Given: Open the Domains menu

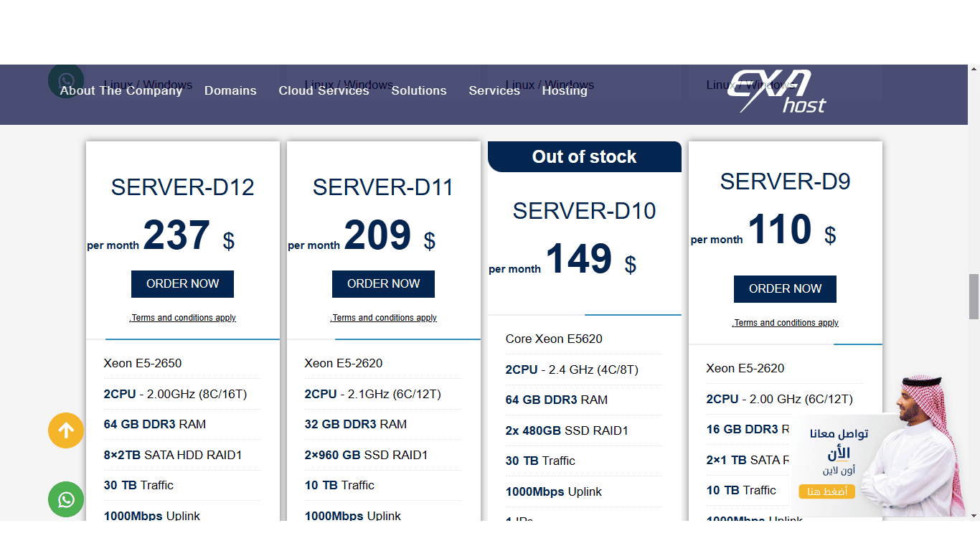Looking at the screenshot, I should click(x=230, y=90).
